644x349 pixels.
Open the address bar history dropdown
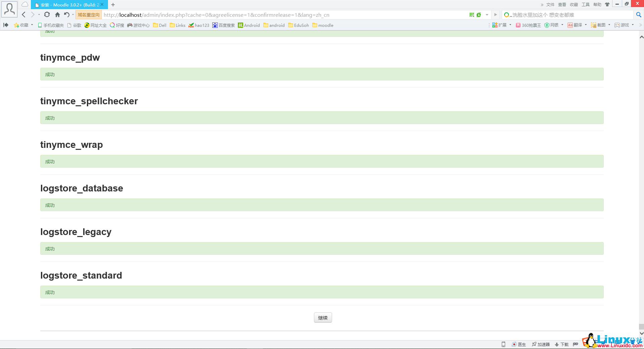[x=487, y=15]
